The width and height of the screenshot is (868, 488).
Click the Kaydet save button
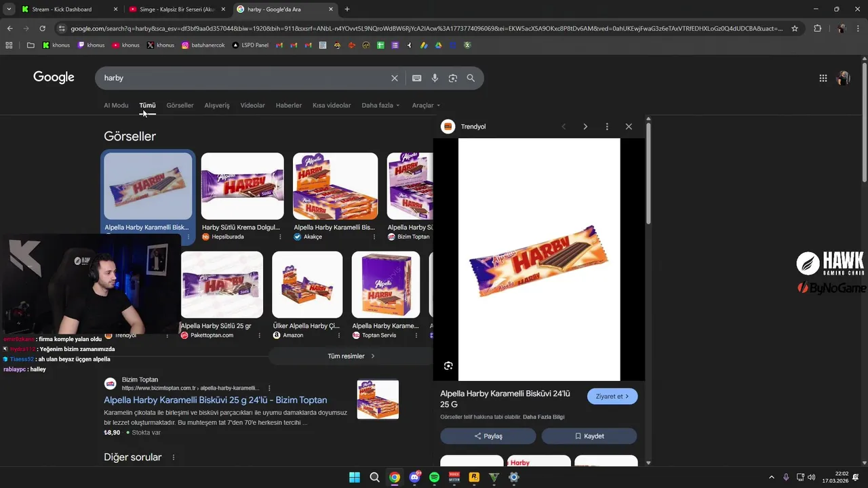coord(589,436)
